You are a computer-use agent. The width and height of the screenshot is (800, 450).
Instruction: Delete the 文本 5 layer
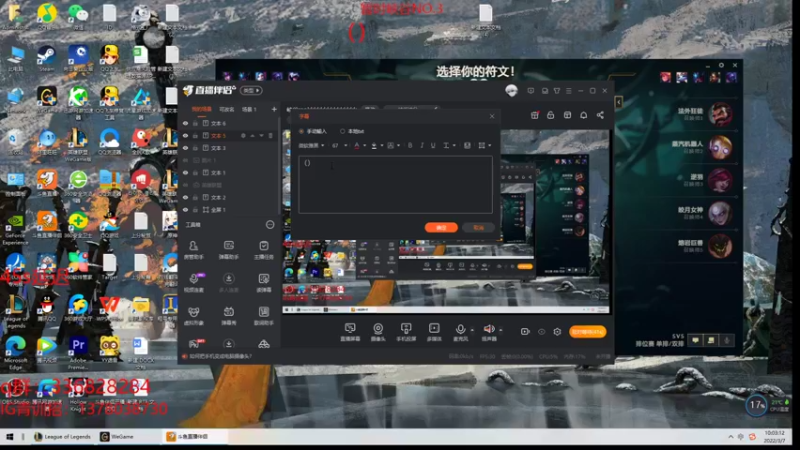(x=270, y=136)
